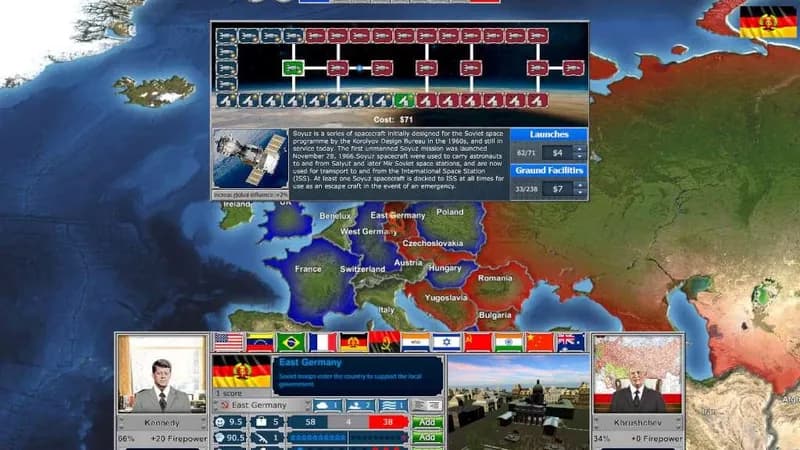
Task: Increase the Launches $4 budget with up arrow
Action: tap(580, 149)
